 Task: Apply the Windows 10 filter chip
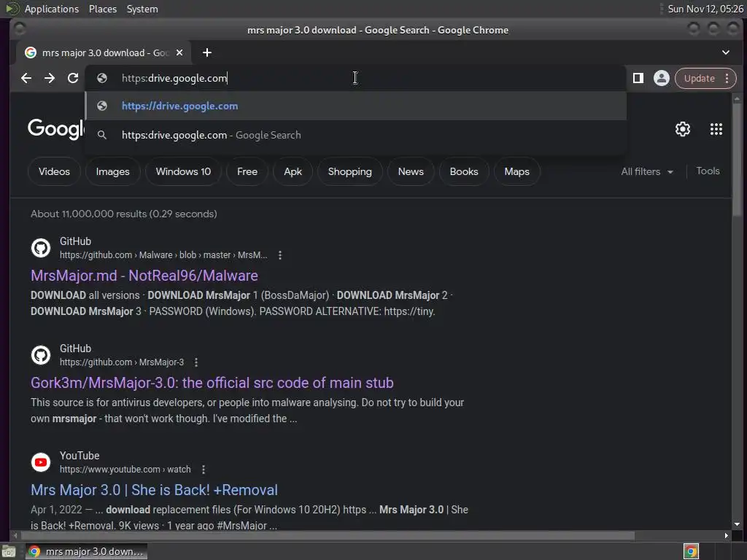(x=183, y=171)
